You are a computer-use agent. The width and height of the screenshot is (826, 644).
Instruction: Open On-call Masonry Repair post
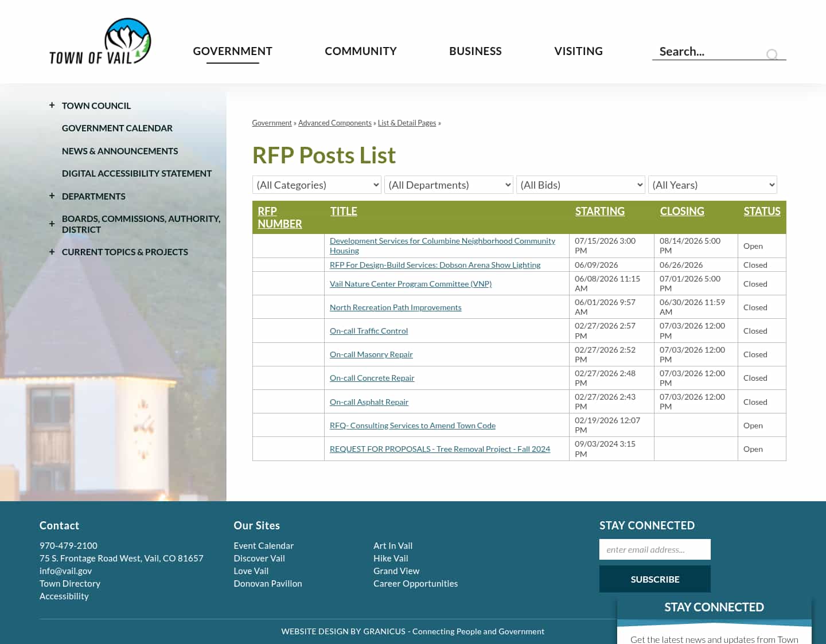(x=371, y=354)
